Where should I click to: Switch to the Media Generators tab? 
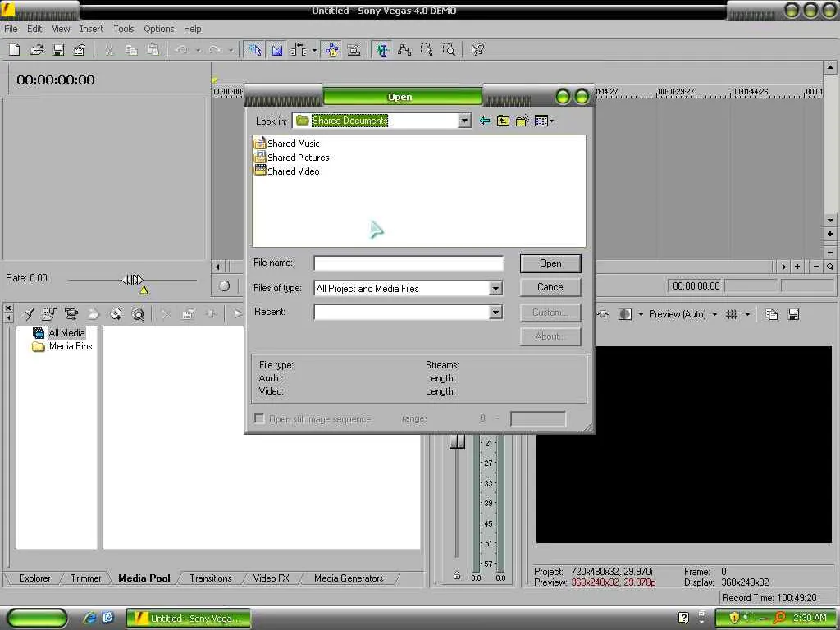[x=349, y=578]
